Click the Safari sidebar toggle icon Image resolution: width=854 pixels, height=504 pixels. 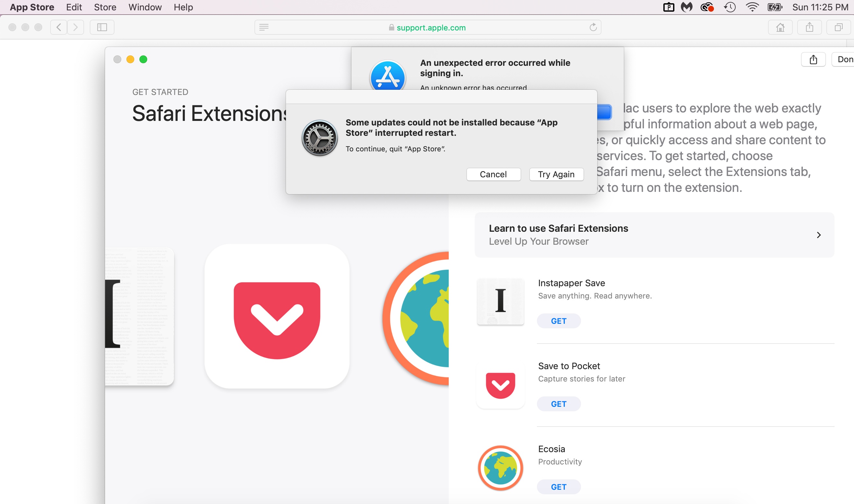pyautogui.click(x=102, y=27)
